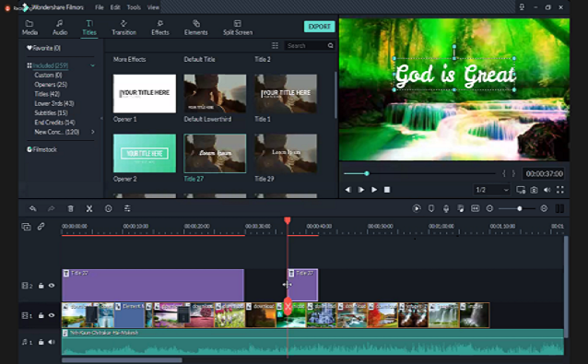The image size is (588, 364).
Task: Hide video track 2 with eye icon
Action: (x=52, y=286)
